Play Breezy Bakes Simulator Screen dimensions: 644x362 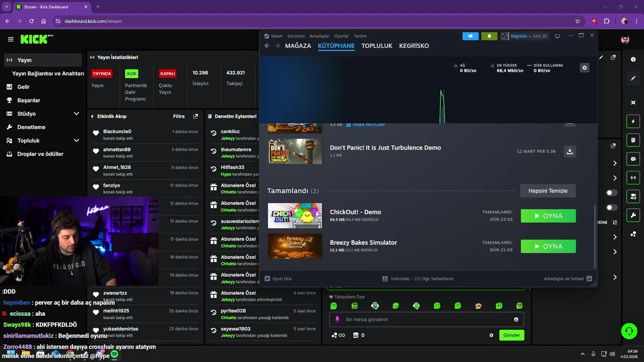[548, 246]
